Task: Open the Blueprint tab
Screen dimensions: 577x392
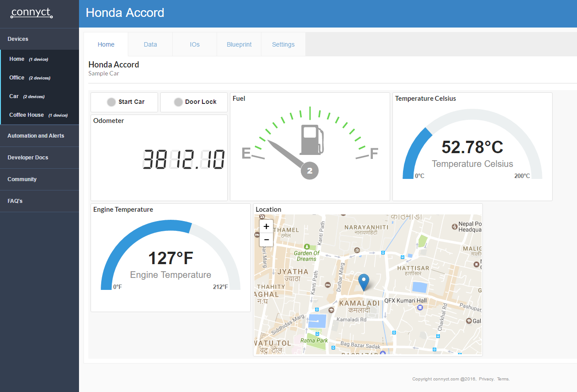Action: [x=239, y=44]
